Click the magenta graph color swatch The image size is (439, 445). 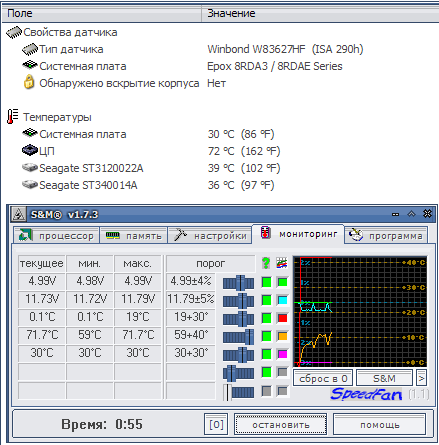282,354
